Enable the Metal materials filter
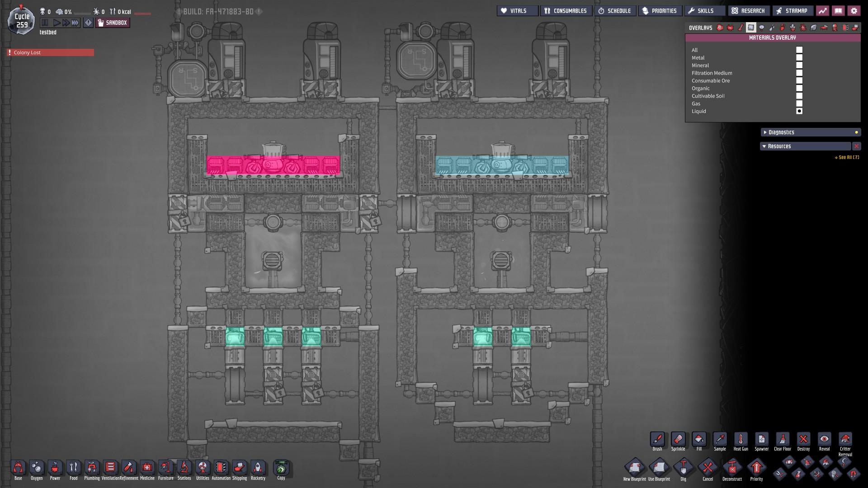This screenshot has height=488, width=868. point(799,58)
